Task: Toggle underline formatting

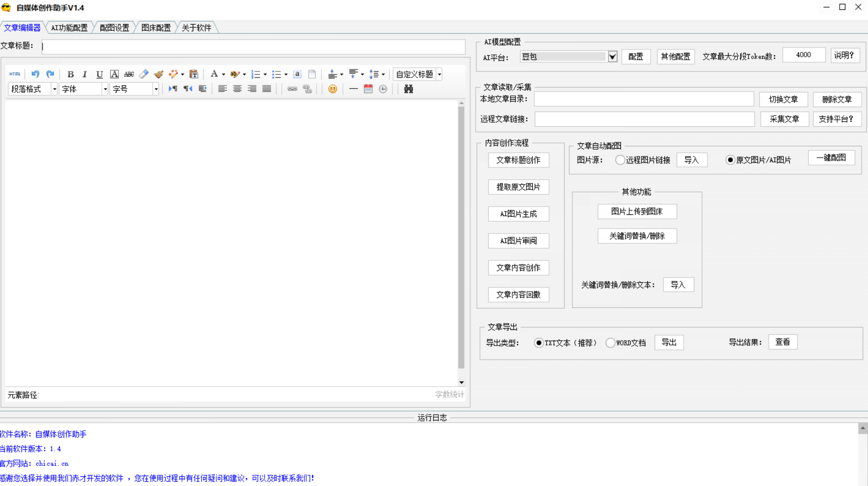Action: pyautogui.click(x=99, y=74)
